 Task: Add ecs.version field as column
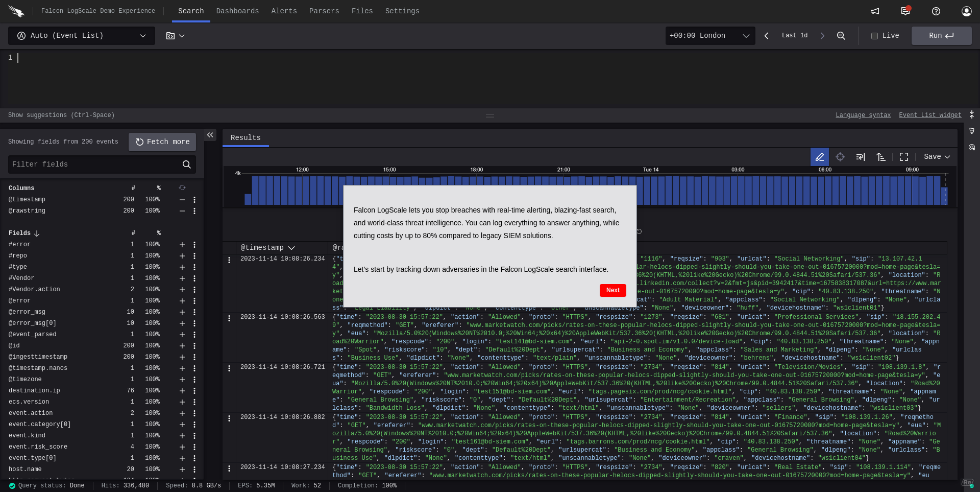point(182,402)
